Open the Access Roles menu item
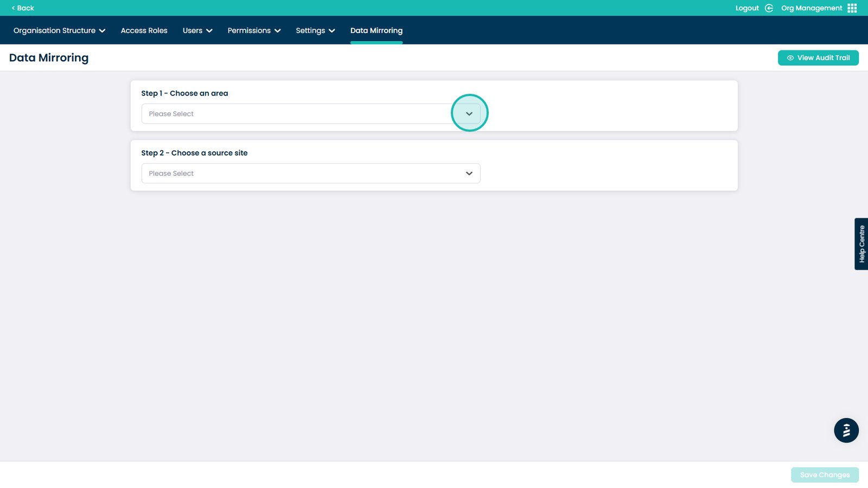868x488 pixels. point(144,31)
